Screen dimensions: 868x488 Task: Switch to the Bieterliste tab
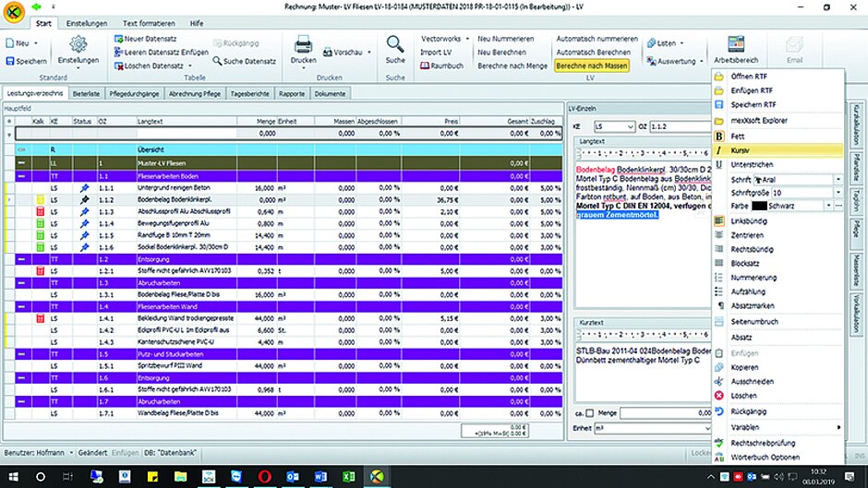coord(89,94)
